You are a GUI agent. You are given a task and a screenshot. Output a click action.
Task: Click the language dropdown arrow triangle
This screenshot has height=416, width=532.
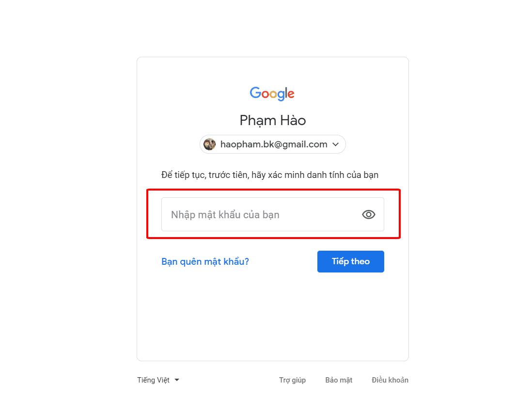tap(177, 380)
